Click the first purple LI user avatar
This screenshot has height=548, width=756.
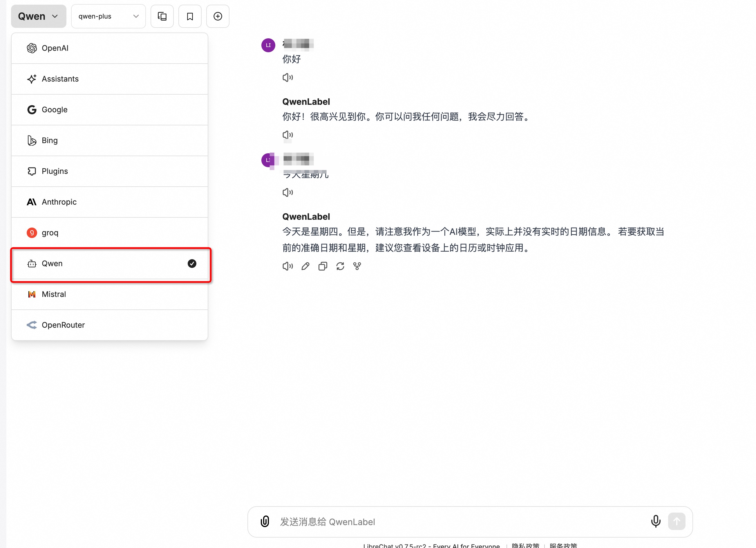[268, 45]
